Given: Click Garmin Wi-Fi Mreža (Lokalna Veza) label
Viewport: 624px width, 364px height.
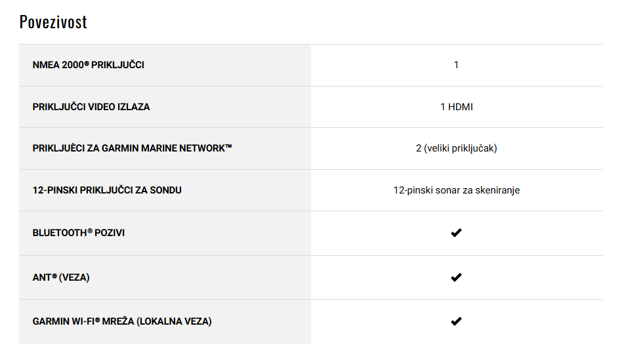Looking at the screenshot, I should pyautogui.click(x=122, y=321).
